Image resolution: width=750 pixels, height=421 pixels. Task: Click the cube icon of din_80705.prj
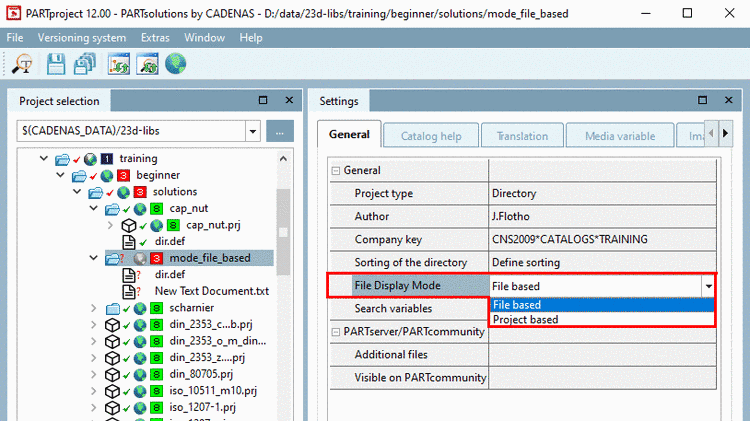pyautogui.click(x=112, y=375)
